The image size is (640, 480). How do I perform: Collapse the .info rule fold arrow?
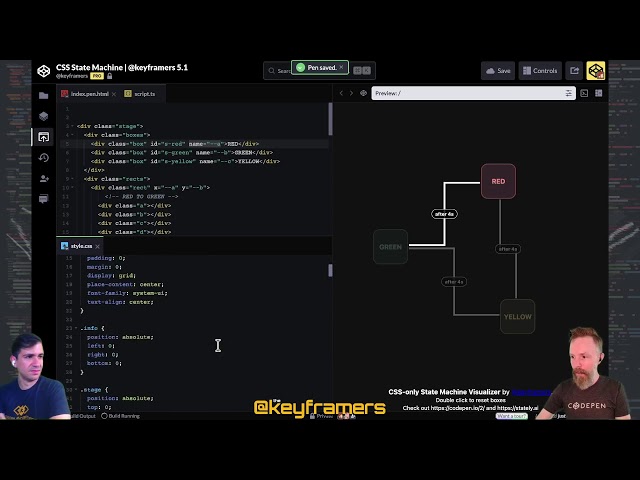coord(76,328)
